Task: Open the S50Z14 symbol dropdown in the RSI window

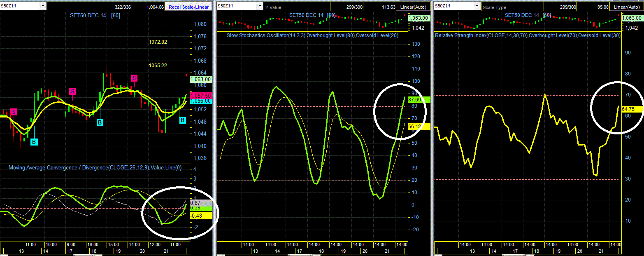Action: click(x=477, y=6)
